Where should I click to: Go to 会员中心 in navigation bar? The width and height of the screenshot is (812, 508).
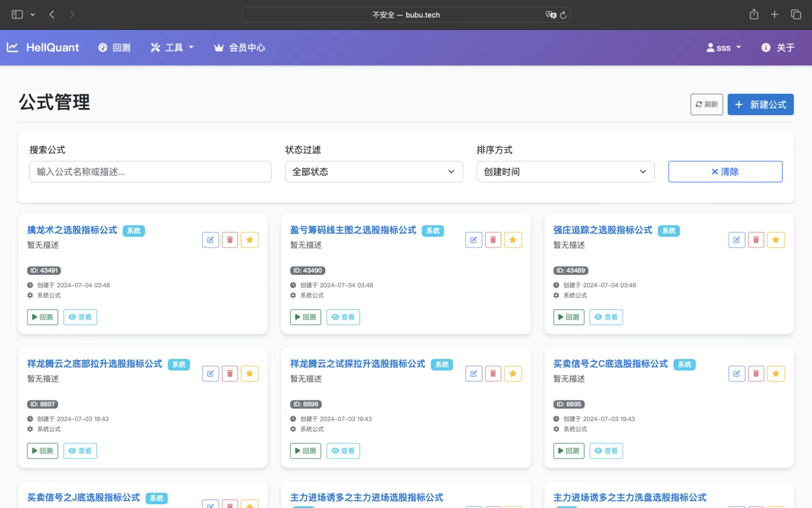click(x=239, y=47)
